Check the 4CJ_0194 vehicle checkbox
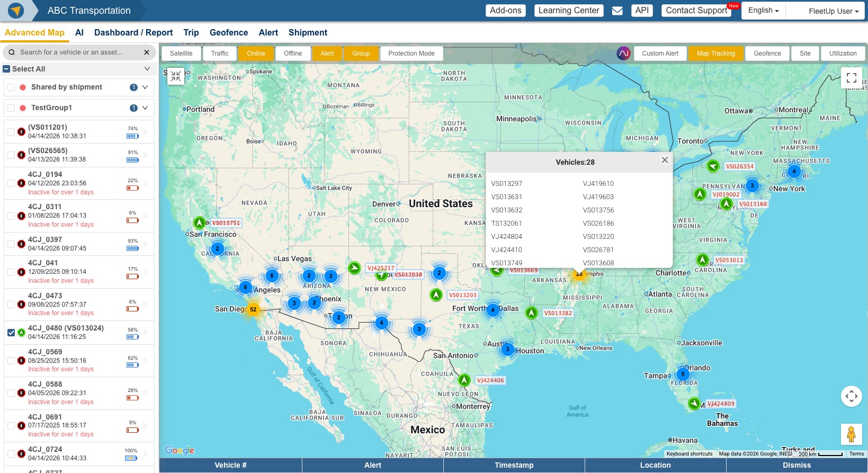This screenshot has height=473, width=868. [x=11, y=183]
